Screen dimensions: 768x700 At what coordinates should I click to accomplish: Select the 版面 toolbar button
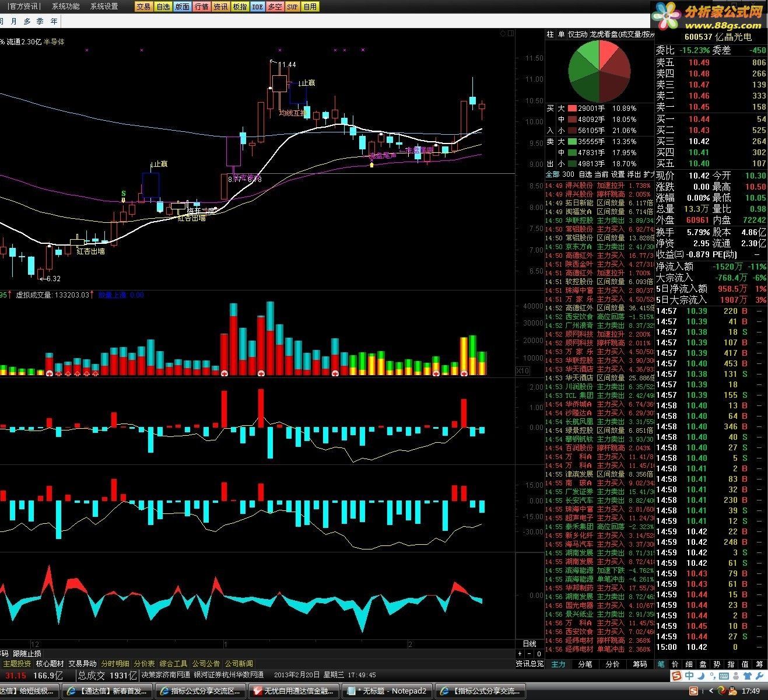point(182,6)
